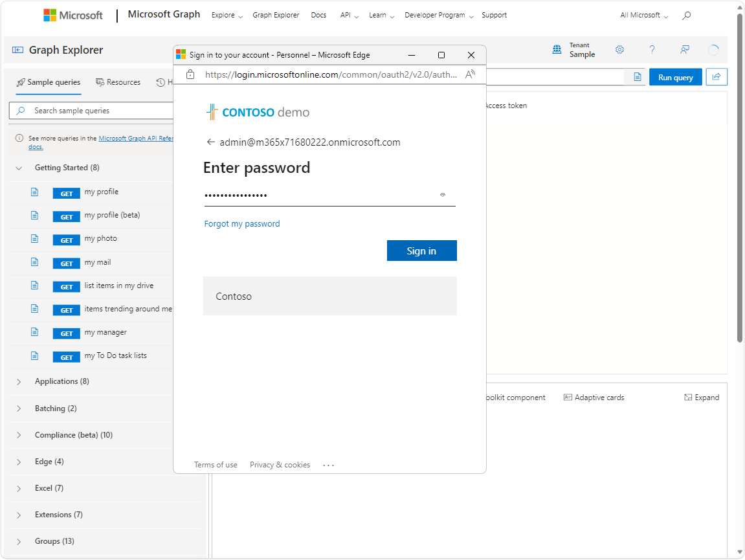Expand the Edge (4) category
This screenshot has width=745, height=560.
19,462
